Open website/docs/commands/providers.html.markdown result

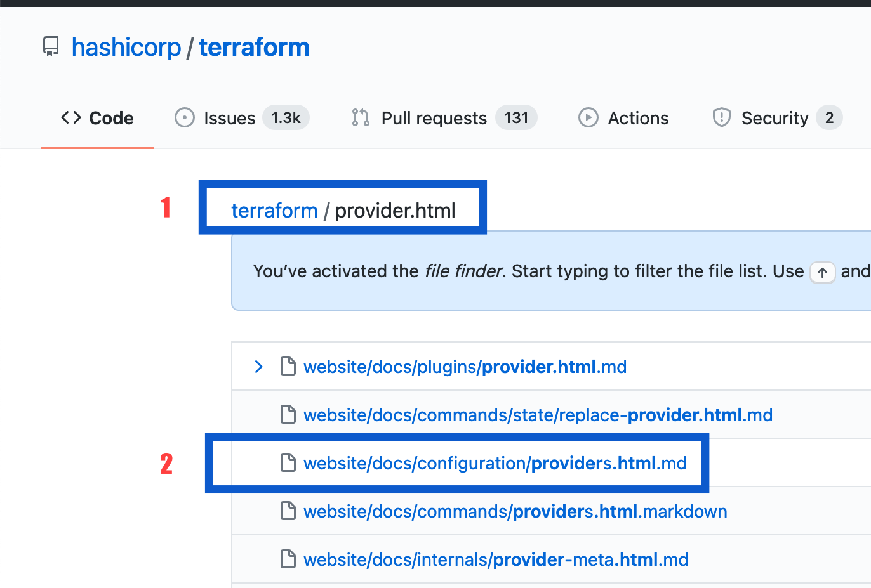coord(515,512)
